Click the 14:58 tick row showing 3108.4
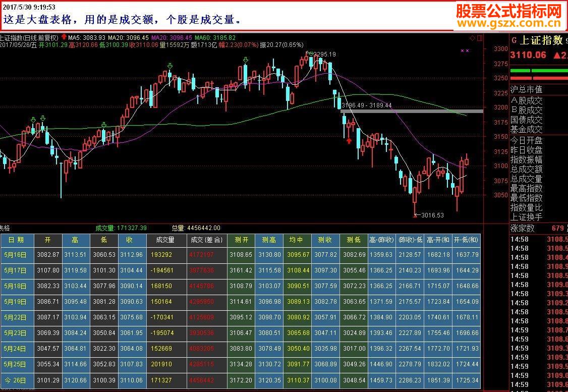This screenshot has height=392, width=568. (539, 258)
